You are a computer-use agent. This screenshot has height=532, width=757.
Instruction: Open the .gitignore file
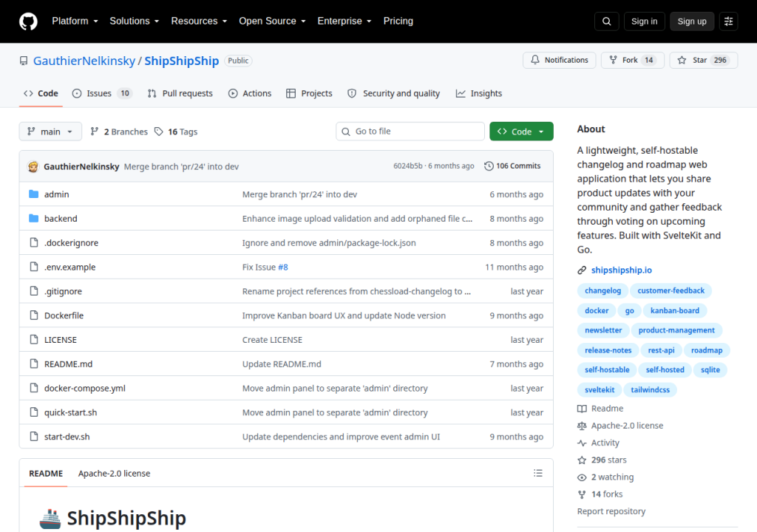pos(64,291)
